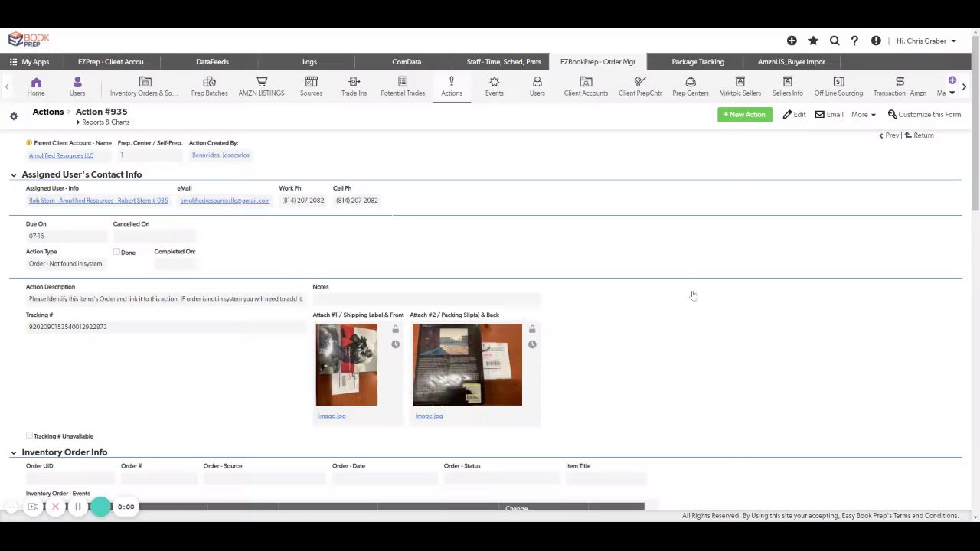Check Tracking # Unavailable box

[29, 435]
